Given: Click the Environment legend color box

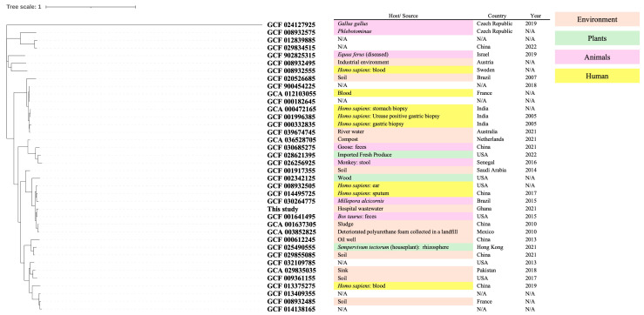Looking at the screenshot, I should [597, 19].
